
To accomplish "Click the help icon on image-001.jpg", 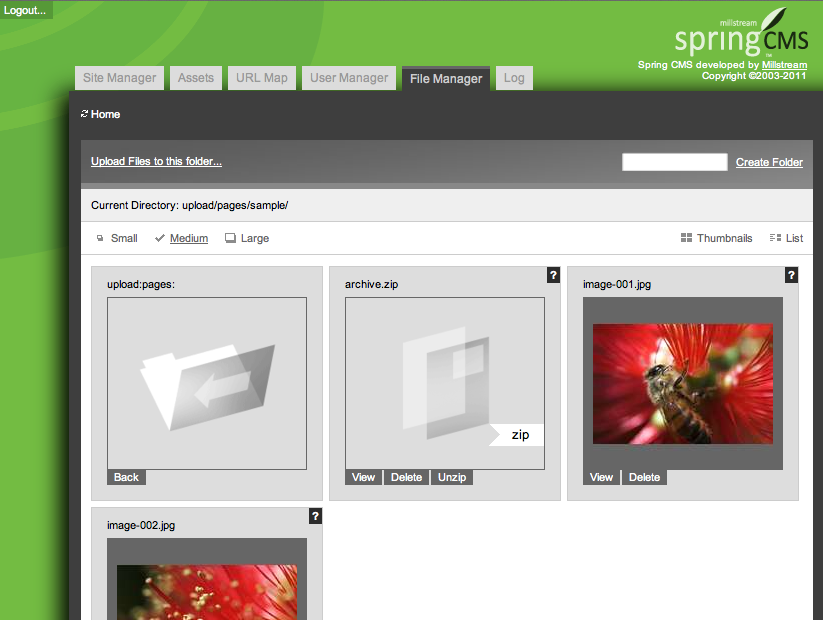I will [792, 275].
